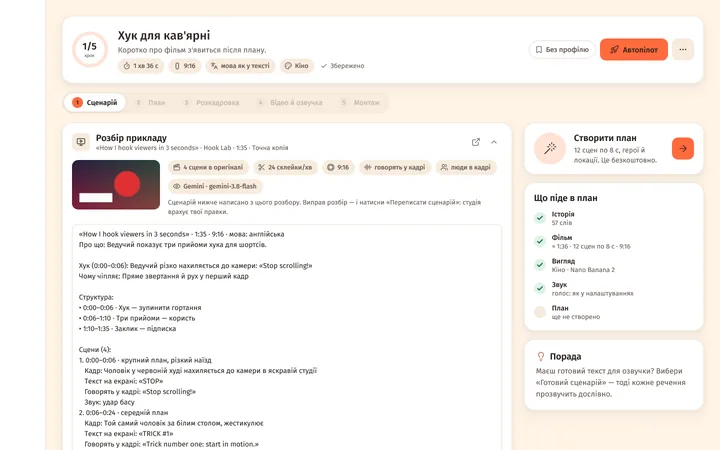The width and height of the screenshot is (720, 450).
Task: Click the Кіно · Nano Banana 2 text
Action: click(x=583, y=270)
